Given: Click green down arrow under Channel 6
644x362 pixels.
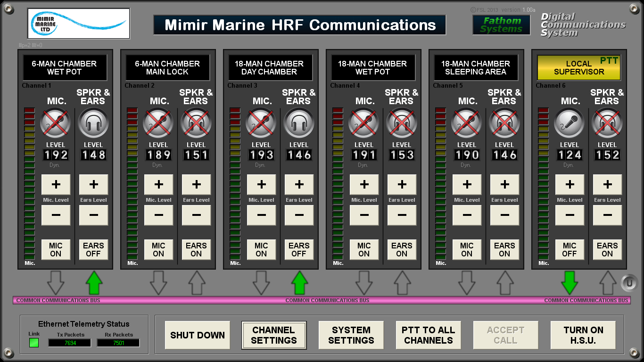Looking at the screenshot, I should (570, 283).
